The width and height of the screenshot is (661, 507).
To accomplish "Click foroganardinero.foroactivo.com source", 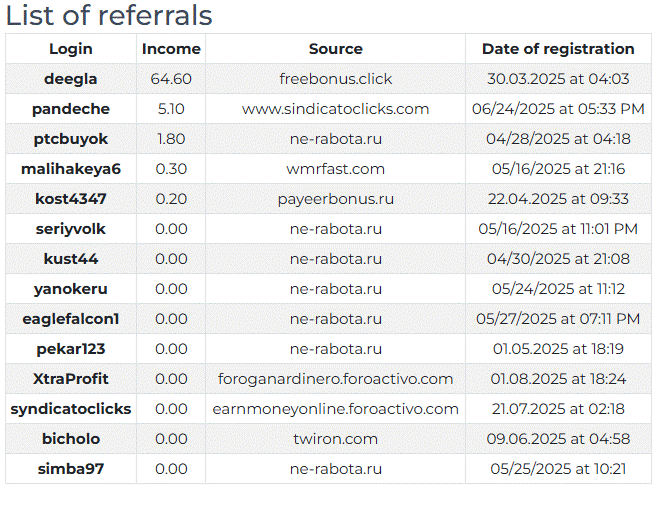I will pyautogui.click(x=336, y=378).
